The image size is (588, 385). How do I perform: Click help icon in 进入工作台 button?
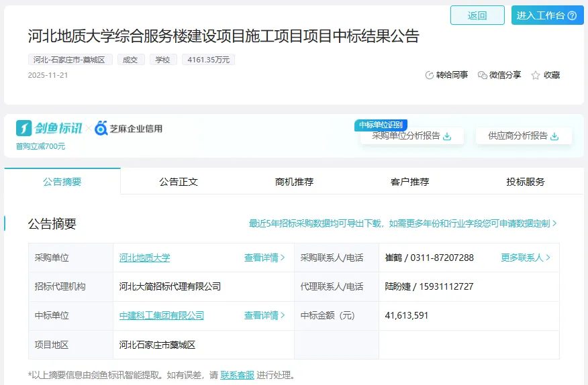pyautogui.click(x=572, y=15)
